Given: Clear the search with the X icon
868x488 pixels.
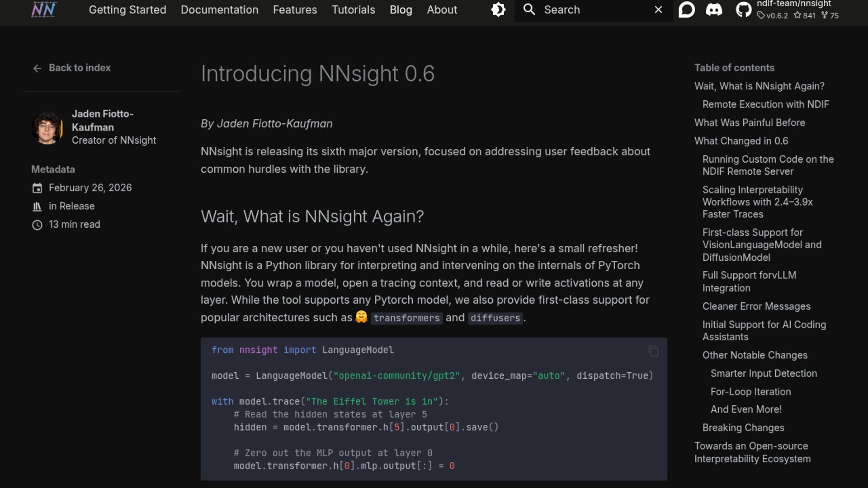Looking at the screenshot, I should [x=658, y=9].
